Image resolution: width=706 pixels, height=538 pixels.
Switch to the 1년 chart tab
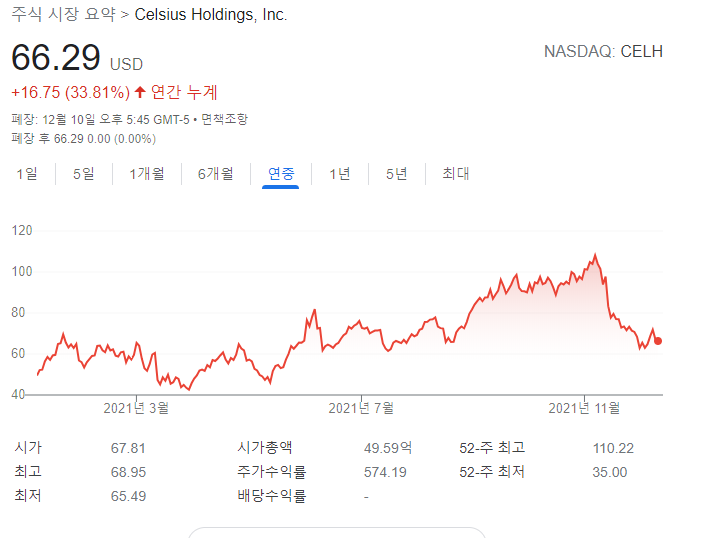(x=339, y=174)
